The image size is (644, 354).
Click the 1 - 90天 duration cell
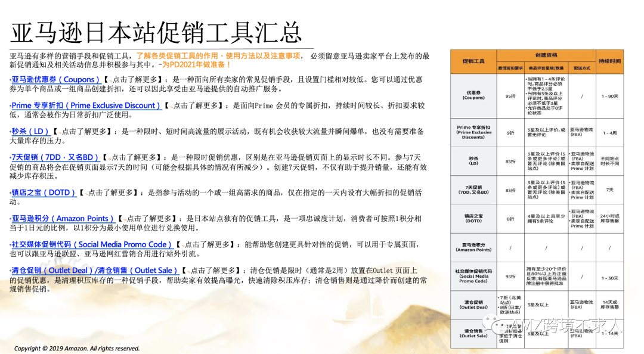pyautogui.click(x=609, y=96)
